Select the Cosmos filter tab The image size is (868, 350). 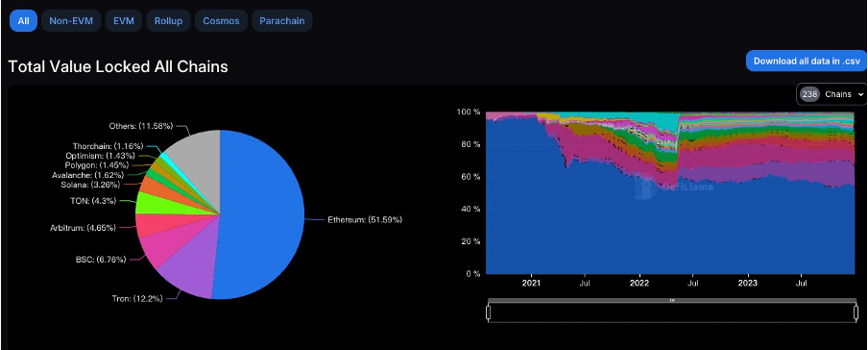tap(221, 21)
